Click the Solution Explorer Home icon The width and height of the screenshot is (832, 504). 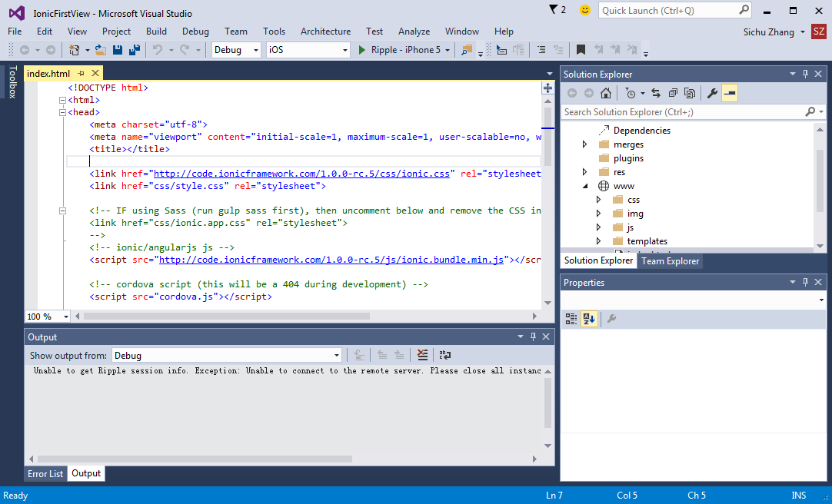[605, 93]
